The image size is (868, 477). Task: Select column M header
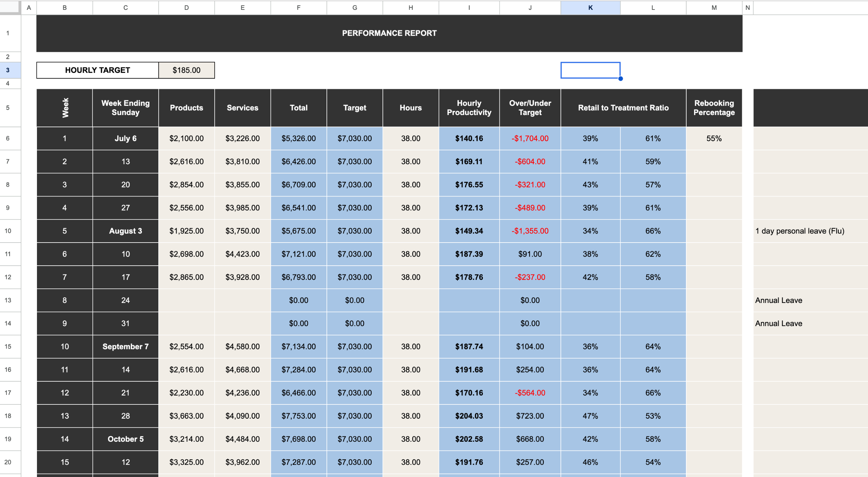point(714,7)
